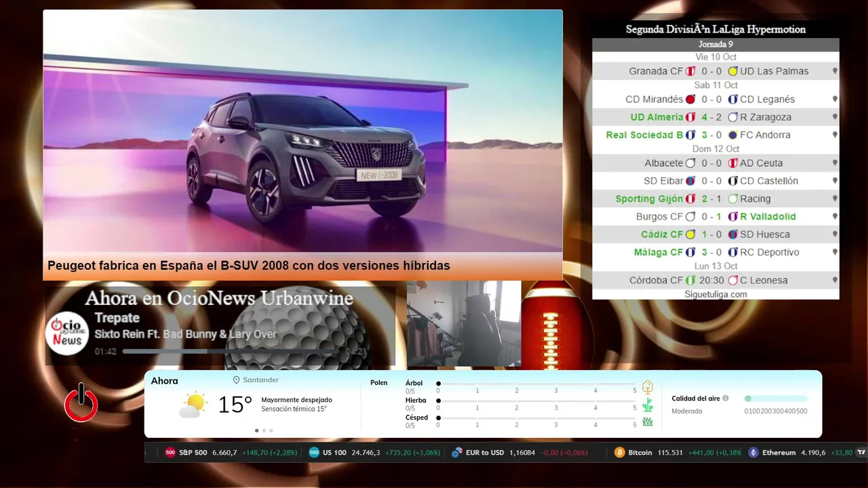Viewport: 868px width, 488px height.
Task: Click the Hierba pollen level slider
Action: click(x=536, y=401)
